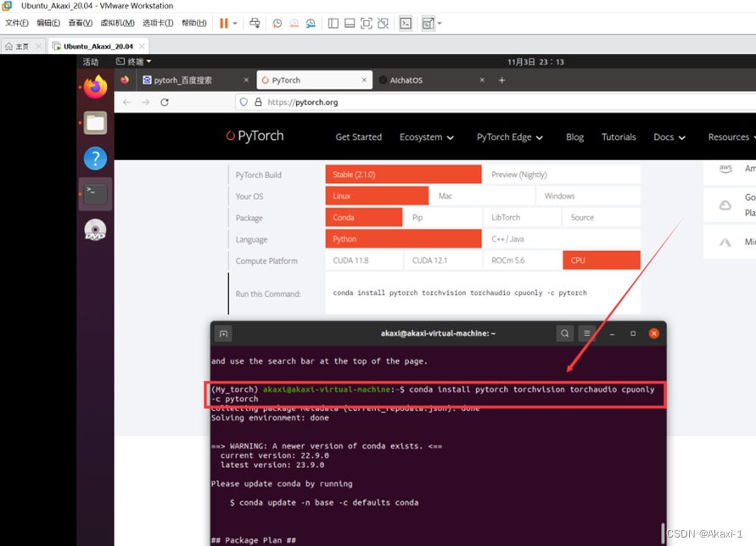Viewport: 756px width, 546px height.
Task: Choose Windows as your OS
Action: pyautogui.click(x=588, y=196)
